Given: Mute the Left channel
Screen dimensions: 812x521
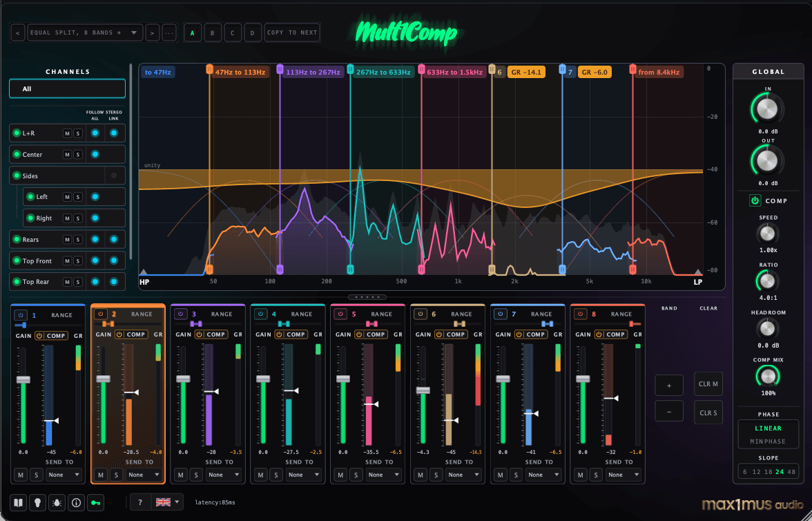Looking at the screenshot, I should point(68,197).
